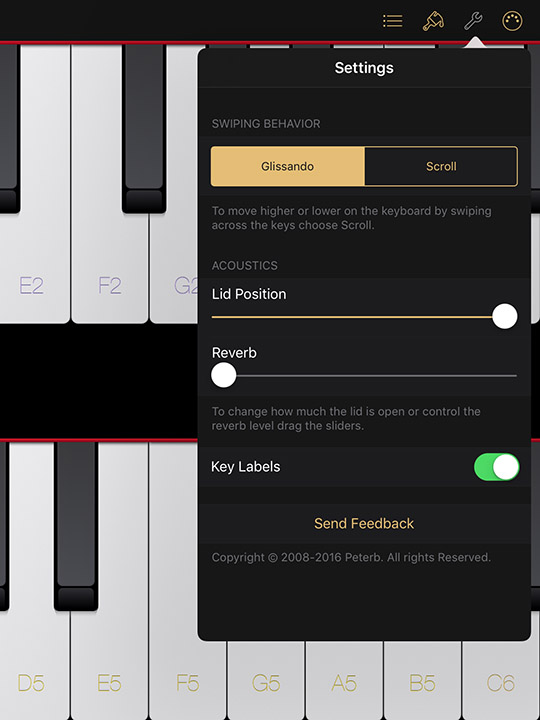Click the Lid Position slider knob
Image resolution: width=540 pixels, height=720 pixels.
(505, 316)
